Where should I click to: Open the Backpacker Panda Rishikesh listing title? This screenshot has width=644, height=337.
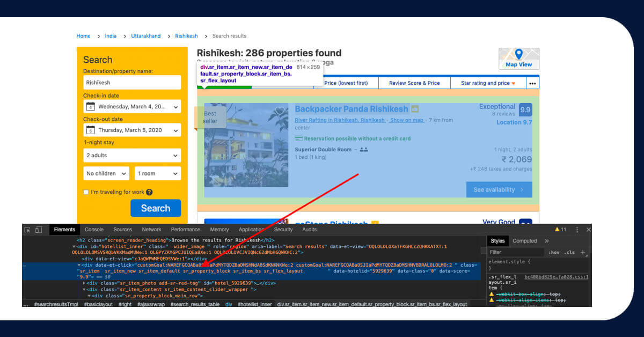click(352, 109)
